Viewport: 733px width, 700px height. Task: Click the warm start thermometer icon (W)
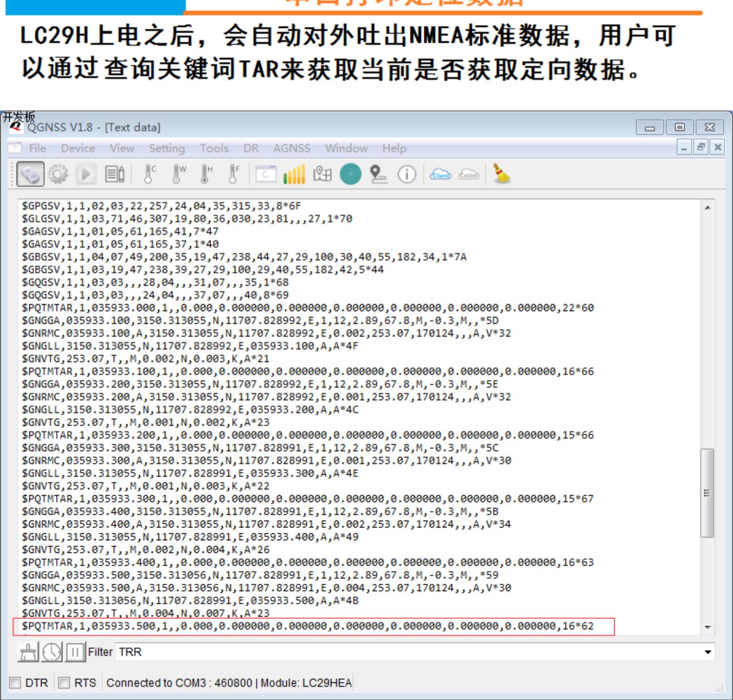pyautogui.click(x=179, y=174)
